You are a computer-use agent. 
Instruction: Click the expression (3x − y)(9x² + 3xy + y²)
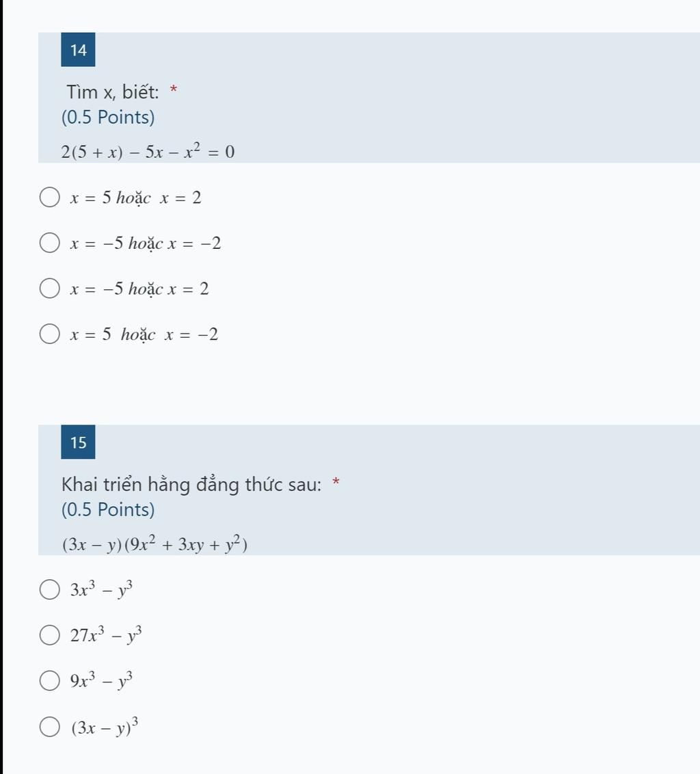pyautogui.click(x=154, y=545)
